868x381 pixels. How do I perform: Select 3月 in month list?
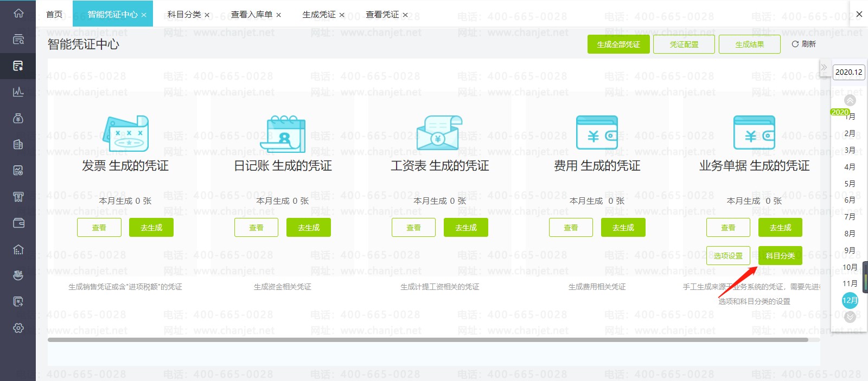point(850,150)
